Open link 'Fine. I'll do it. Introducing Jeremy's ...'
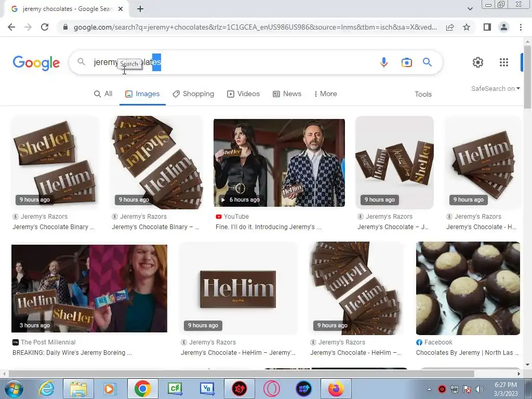The height and width of the screenshot is (399, 532). click(269, 227)
